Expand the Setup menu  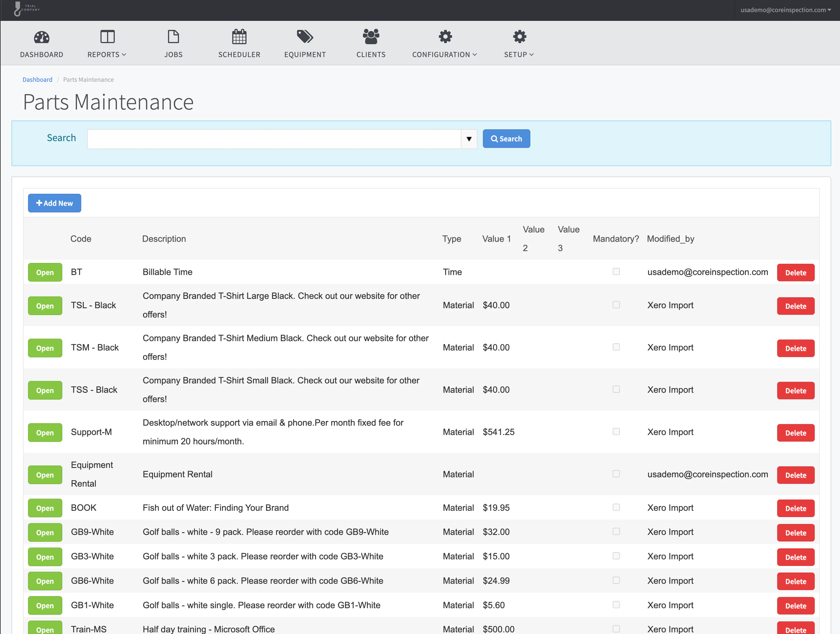point(519,55)
